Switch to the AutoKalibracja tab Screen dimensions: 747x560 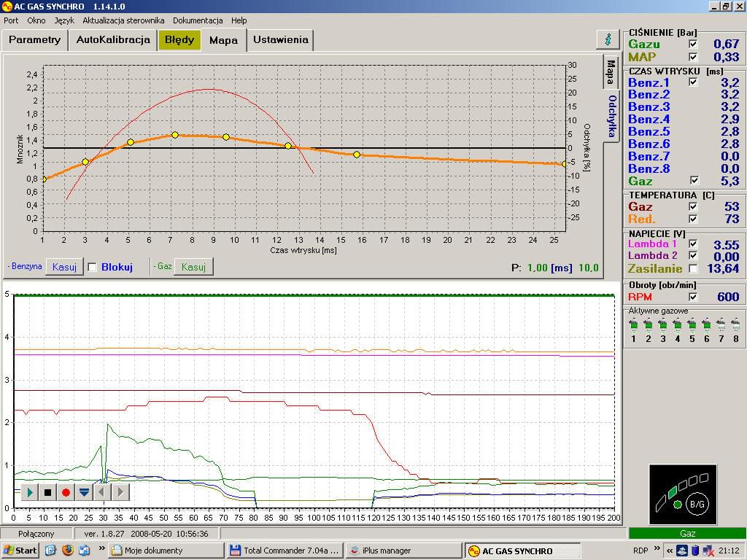[113, 39]
